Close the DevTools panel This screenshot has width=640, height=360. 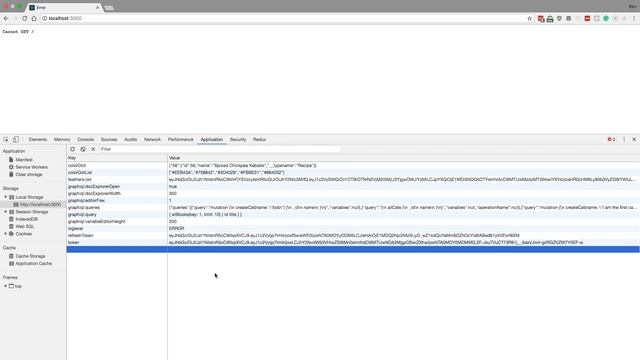coord(634,140)
